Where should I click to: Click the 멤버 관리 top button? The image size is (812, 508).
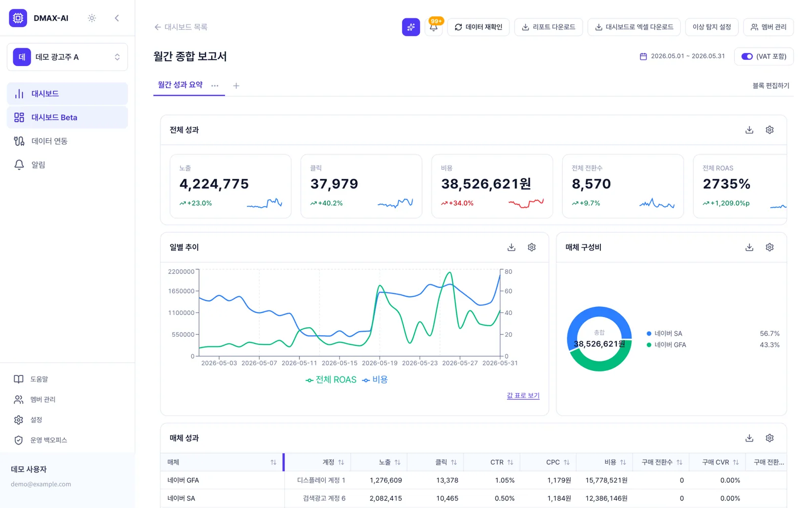[x=768, y=27]
